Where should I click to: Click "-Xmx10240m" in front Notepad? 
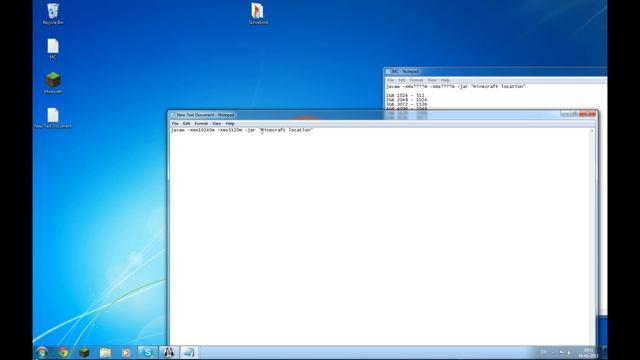(x=200, y=130)
